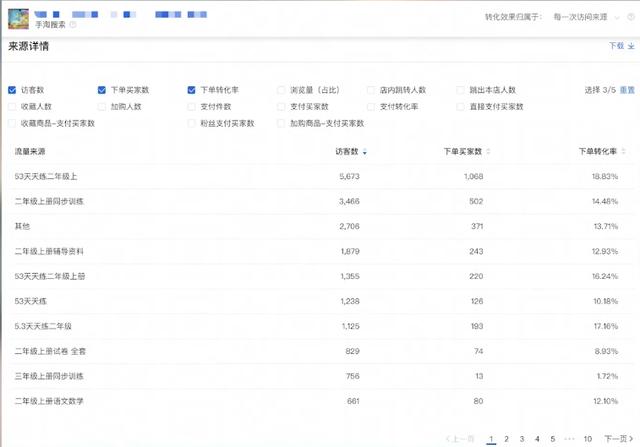Viewport: 640px width, 447px height.
Task: Enable the 浏览量（占比） checkbox
Action: tap(281, 90)
